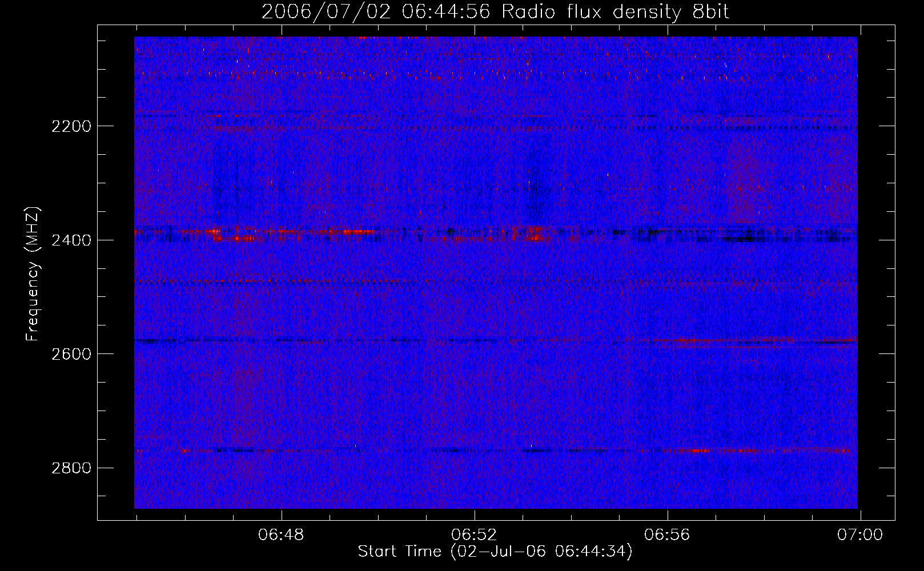Click the 2600 frequency tick label
This screenshot has height=571, width=924.
pyautogui.click(x=71, y=354)
